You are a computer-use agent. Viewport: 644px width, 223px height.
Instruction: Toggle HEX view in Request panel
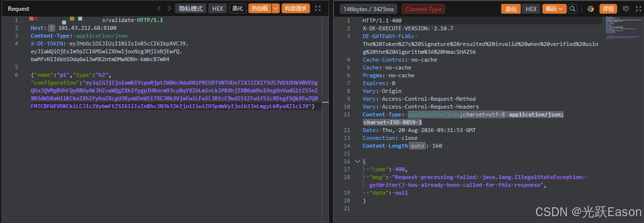(x=218, y=9)
